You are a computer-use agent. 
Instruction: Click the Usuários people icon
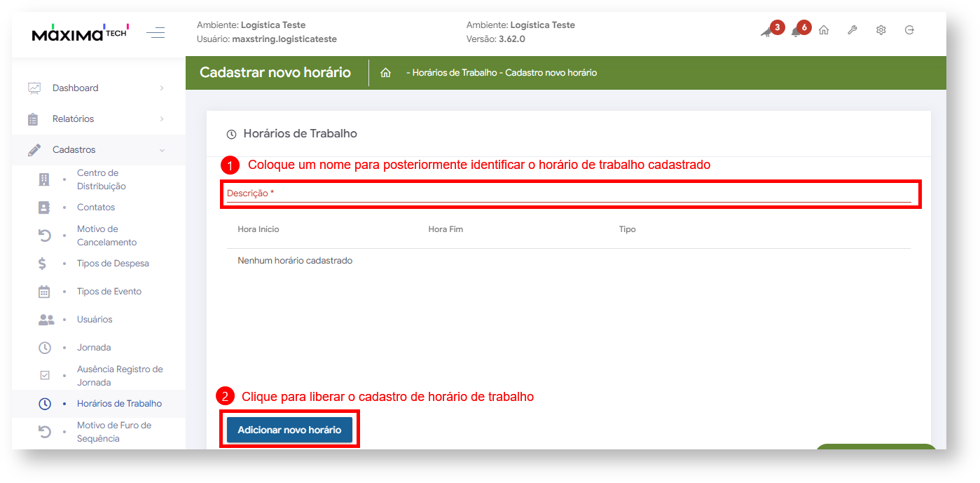(46, 320)
